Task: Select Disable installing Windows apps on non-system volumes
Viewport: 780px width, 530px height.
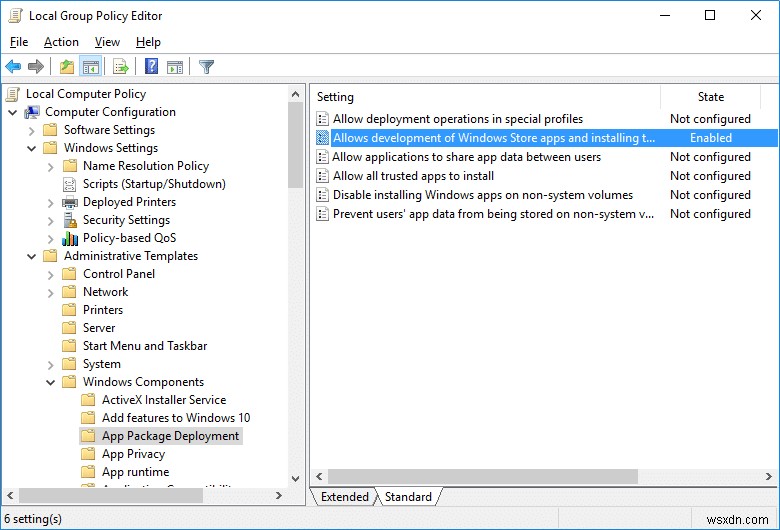Action: [483, 195]
